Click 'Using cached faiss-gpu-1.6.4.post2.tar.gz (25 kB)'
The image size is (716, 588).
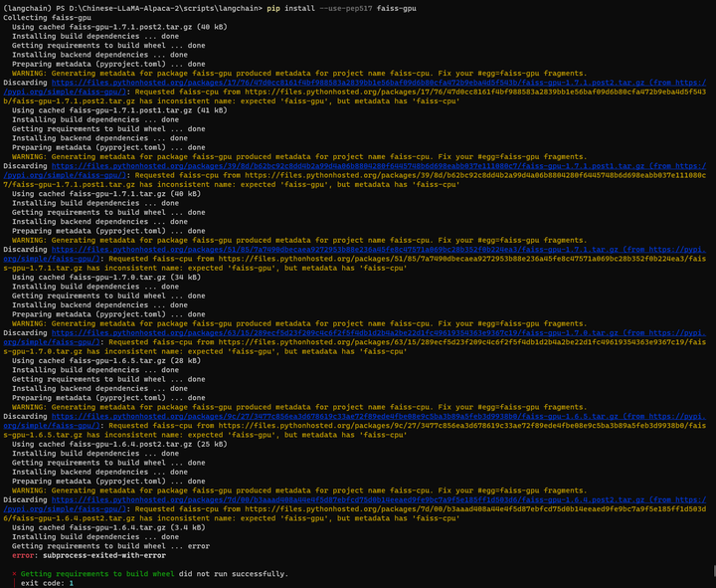pyautogui.click(x=119, y=445)
